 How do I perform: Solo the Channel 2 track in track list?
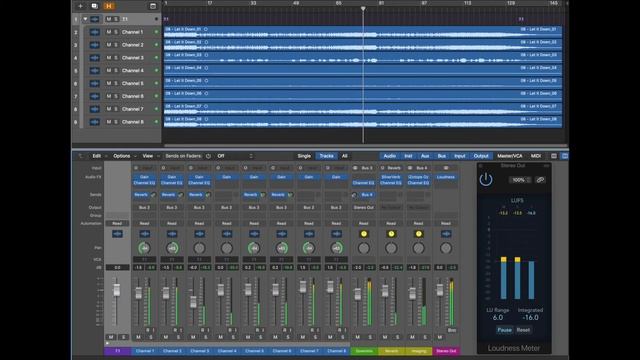pos(116,45)
